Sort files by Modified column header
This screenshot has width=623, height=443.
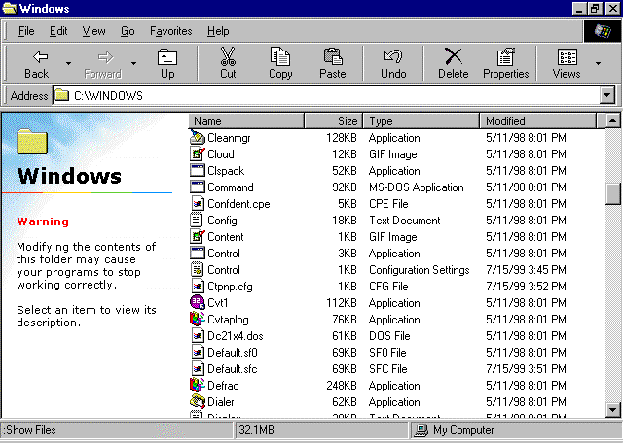click(539, 121)
